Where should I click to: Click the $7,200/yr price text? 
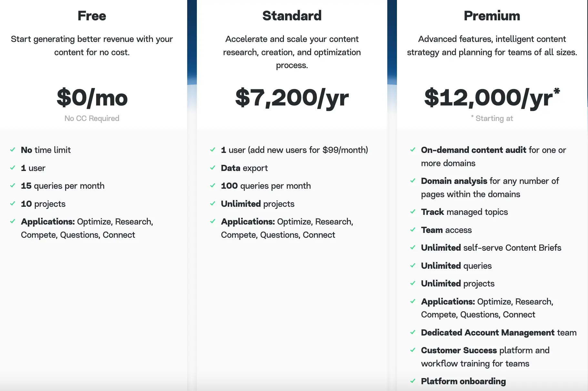click(292, 98)
